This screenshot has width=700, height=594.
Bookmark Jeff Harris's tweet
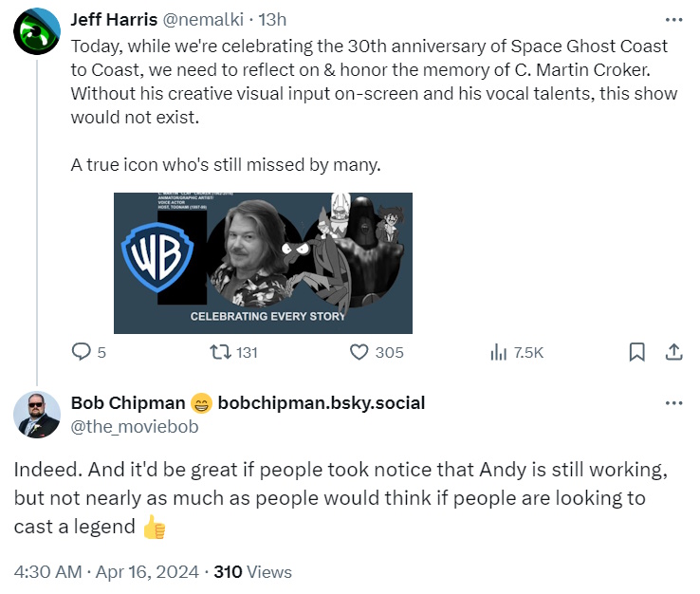pos(636,352)
